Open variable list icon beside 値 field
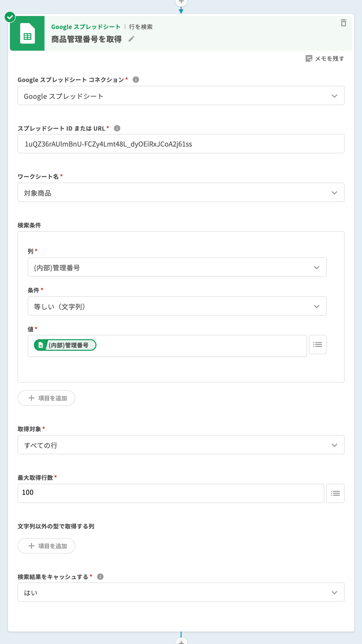This screenshot has width=362, height=644. (317, 344)
